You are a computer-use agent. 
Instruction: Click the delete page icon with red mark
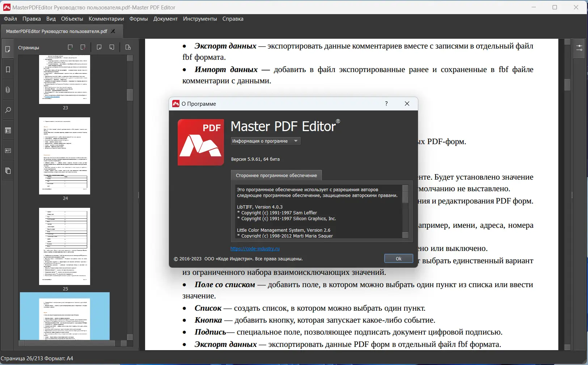pyautogui.click(x=83, y=47)
